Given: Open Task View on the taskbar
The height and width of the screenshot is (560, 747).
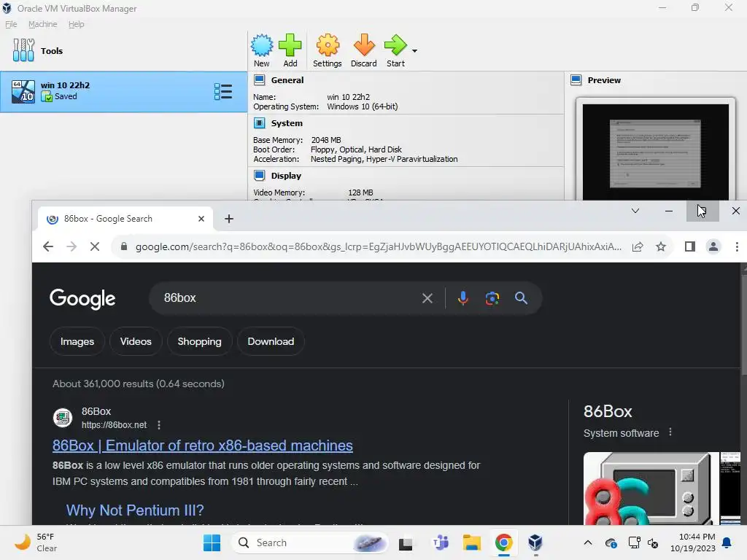Looking at the screenshot, I should 406,542.
